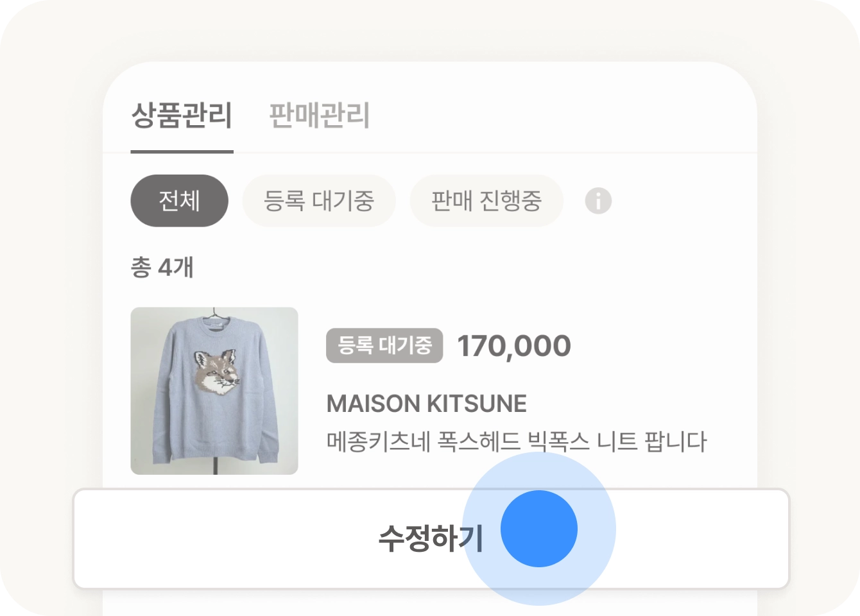Click the info icon beside filter chips
860x616 pixels.
[x=598, y=201]
